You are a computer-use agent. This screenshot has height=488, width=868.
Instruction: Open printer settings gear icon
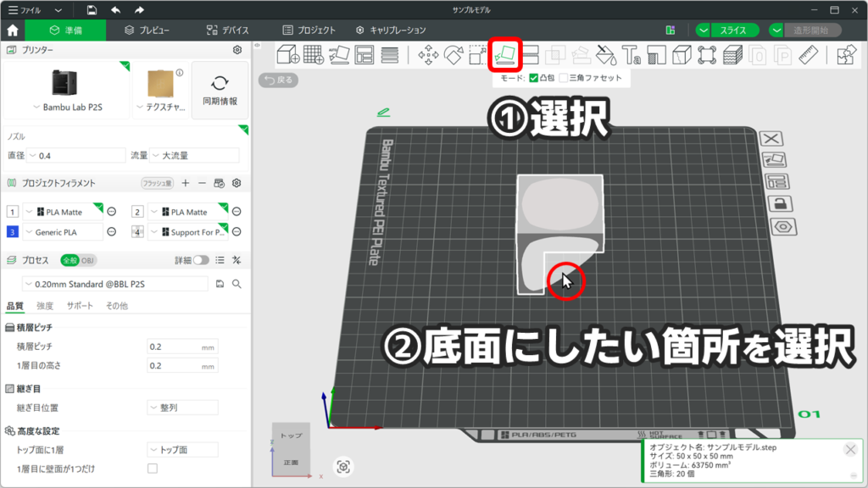tap(237, 50)
